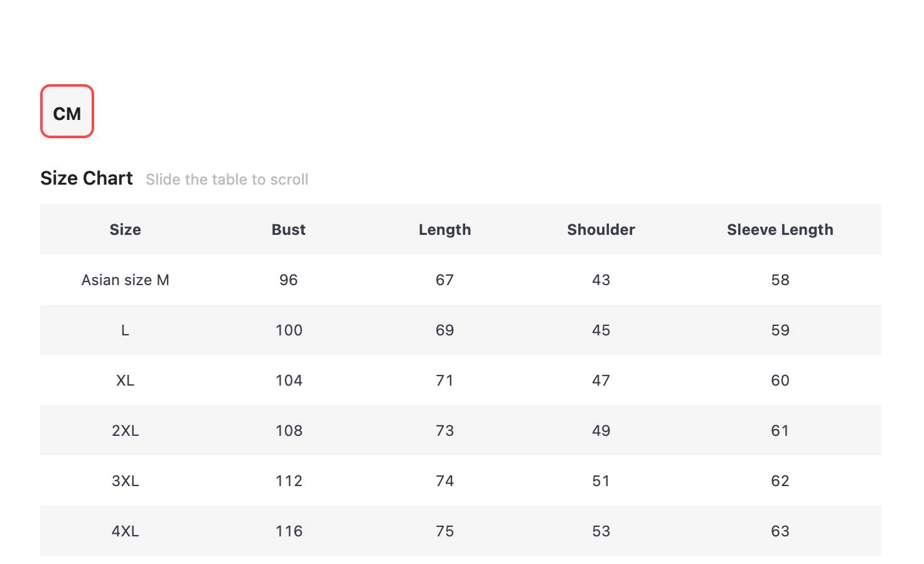Viewport: 924px width, 564px height.
Task: Select the XL size row label
Action: pos(125,381)
